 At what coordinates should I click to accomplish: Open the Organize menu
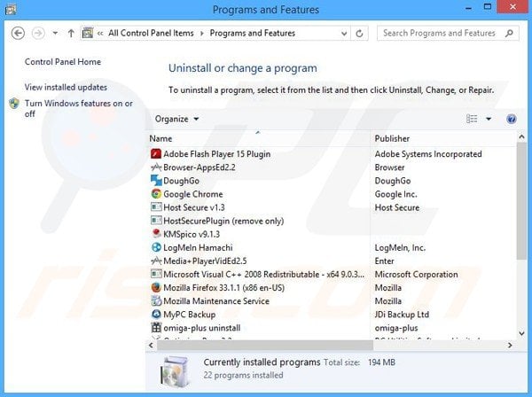pyautogui.click(x=176, y=119)
